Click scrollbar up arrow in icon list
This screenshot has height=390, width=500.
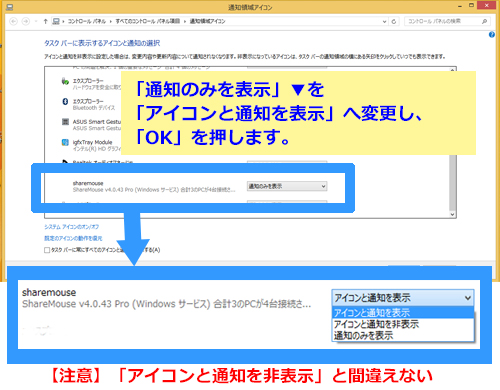(452, 70)
